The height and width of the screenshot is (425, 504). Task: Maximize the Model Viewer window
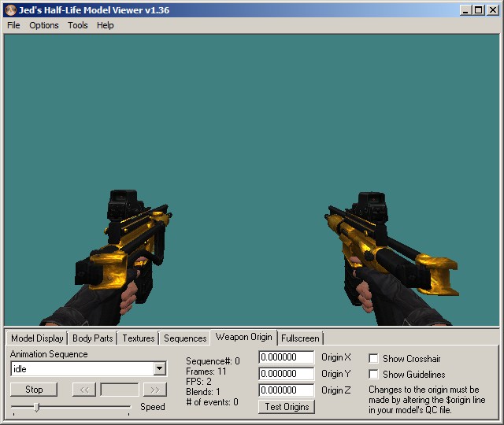point(478,10)
